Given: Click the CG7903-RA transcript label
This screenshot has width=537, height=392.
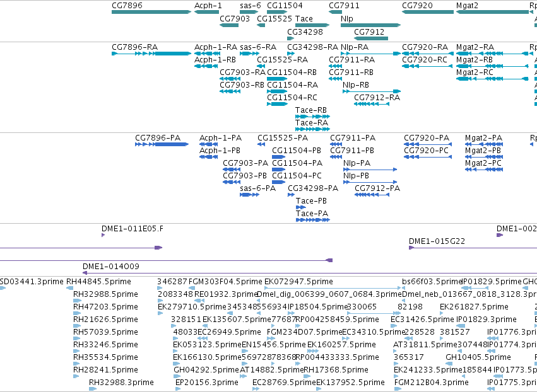Looking at the screenshot, I should (242, 72).
